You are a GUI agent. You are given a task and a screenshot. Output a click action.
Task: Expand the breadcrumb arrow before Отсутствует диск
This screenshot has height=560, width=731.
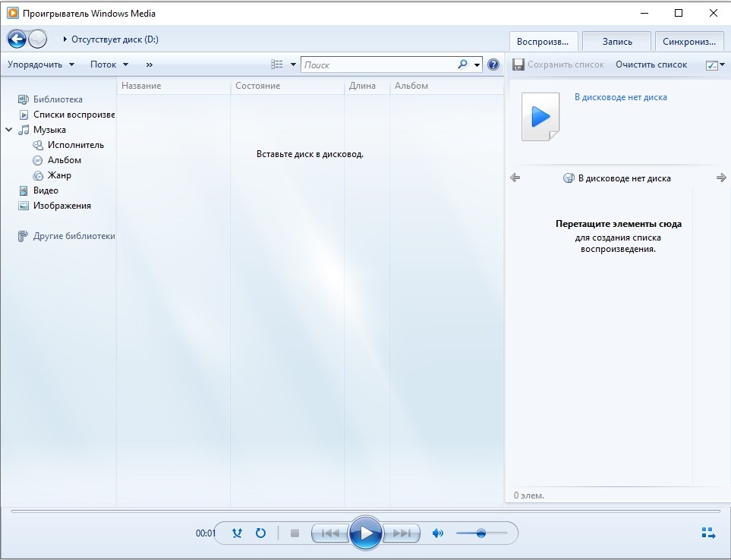(65, 39)
